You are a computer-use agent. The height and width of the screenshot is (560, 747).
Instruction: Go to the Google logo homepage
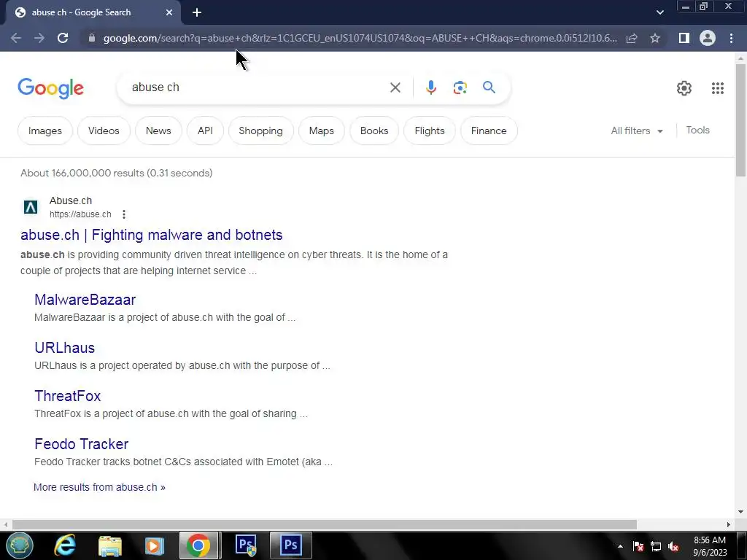point(50,88)
